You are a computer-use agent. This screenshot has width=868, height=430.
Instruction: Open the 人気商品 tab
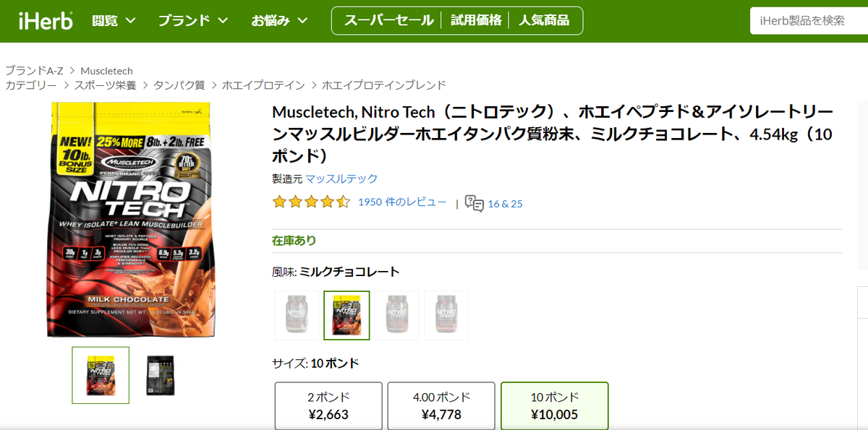(x=544, y=20)
